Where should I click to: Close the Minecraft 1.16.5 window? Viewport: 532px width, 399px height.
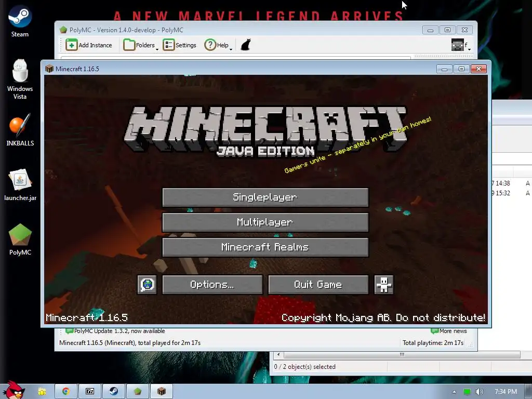click(x=478, y=69)
